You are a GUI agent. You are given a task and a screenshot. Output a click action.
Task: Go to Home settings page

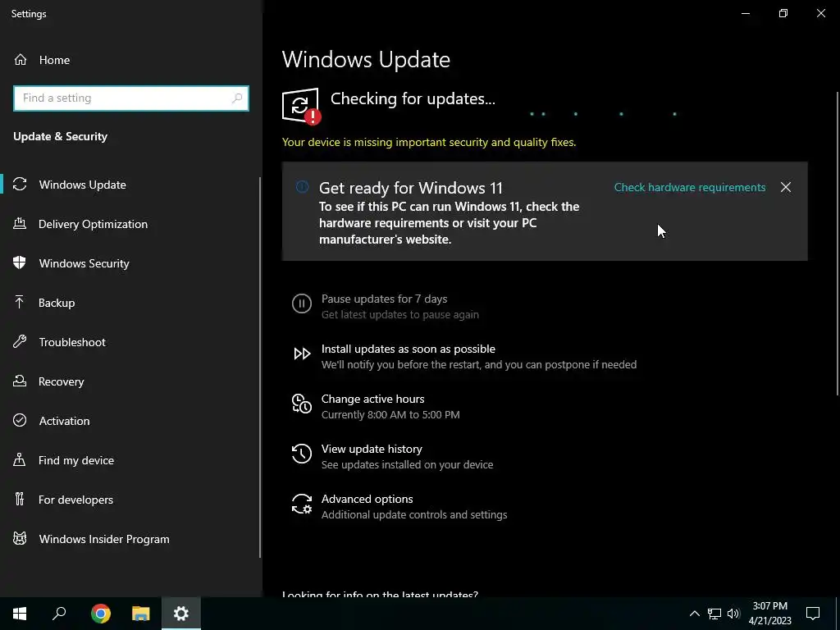pyautogui.click(x=130, y=59)
